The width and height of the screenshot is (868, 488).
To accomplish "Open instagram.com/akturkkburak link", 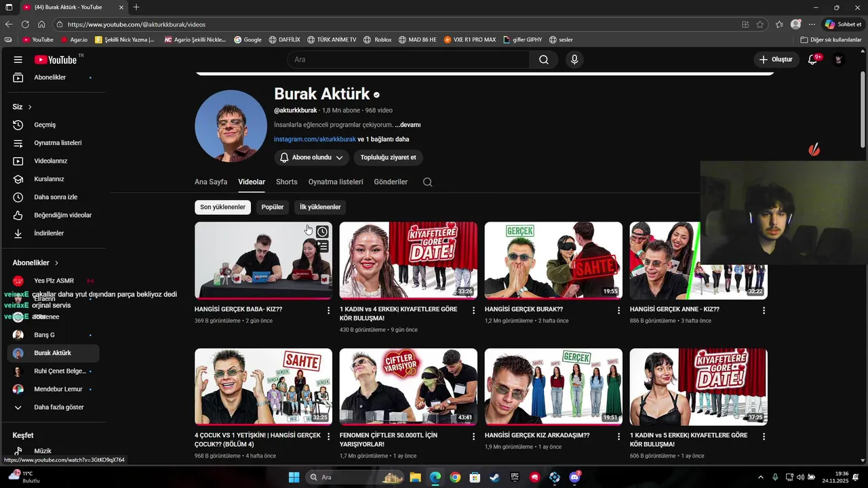I will [x=315, y=140].
